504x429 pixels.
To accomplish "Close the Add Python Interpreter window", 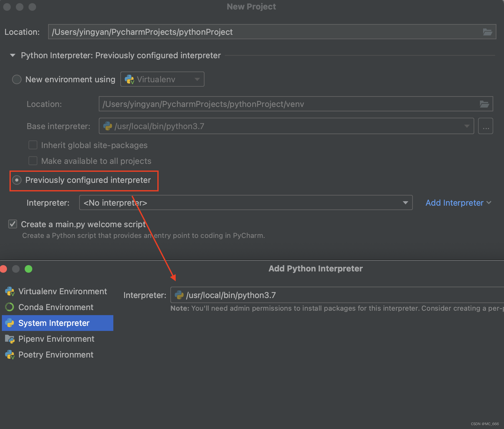I will 4,269.
